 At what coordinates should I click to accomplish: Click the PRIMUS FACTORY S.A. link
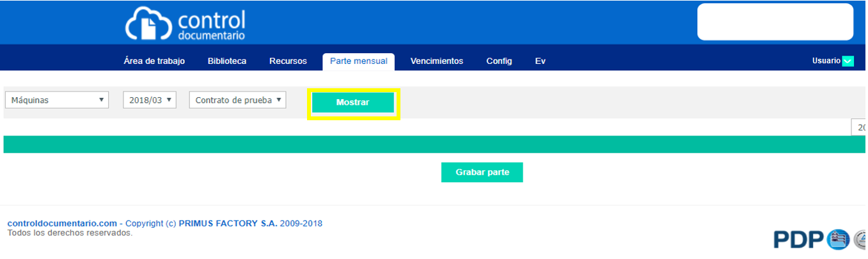[228, 224]
